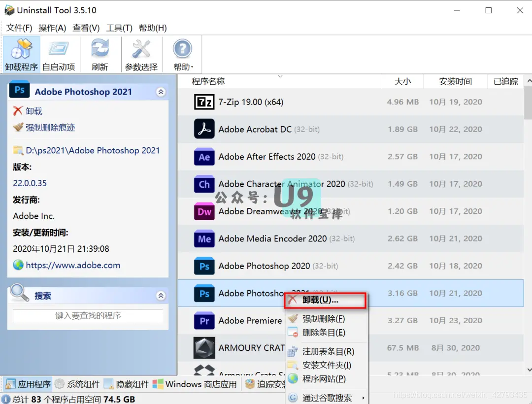Open the 文件(F) menu
The image size is (532, 404).
click(x=19, y=28)
